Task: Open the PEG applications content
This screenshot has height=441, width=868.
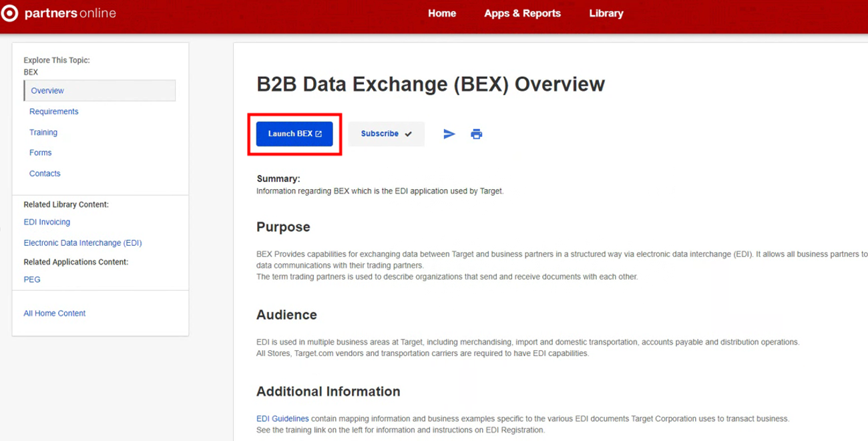Action: click(31, 279)
